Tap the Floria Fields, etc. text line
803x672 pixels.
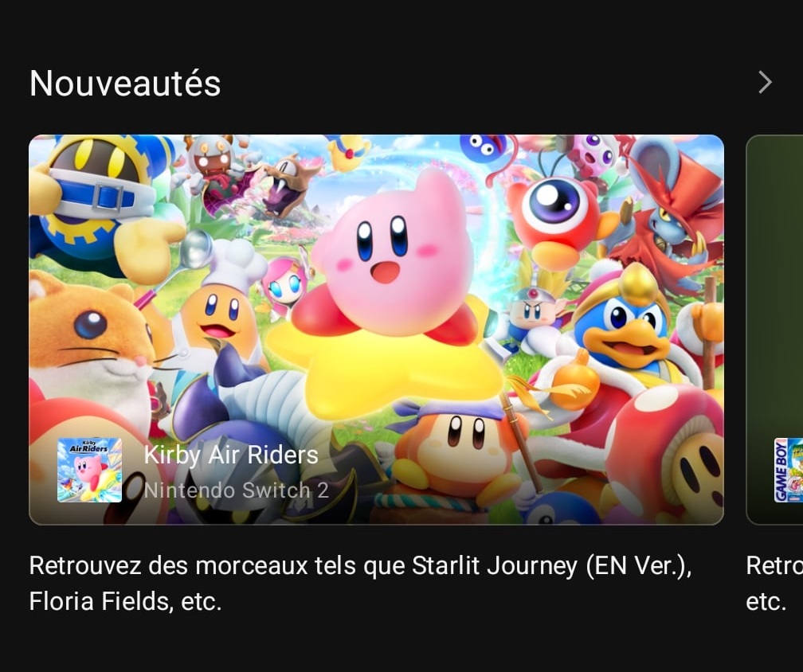click(126, 601)
